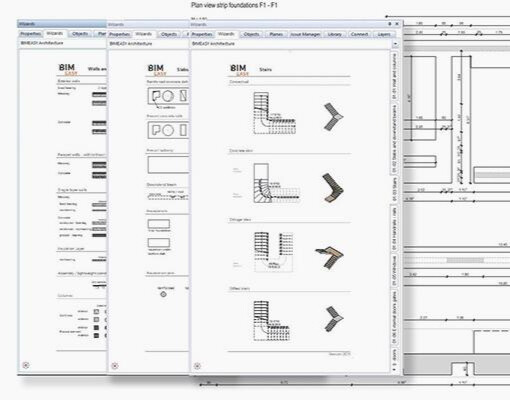The image size is (510, 400).
Task: Select the 01-06 External doors, gates vertical tab
Action: click(x=394, y=318)
